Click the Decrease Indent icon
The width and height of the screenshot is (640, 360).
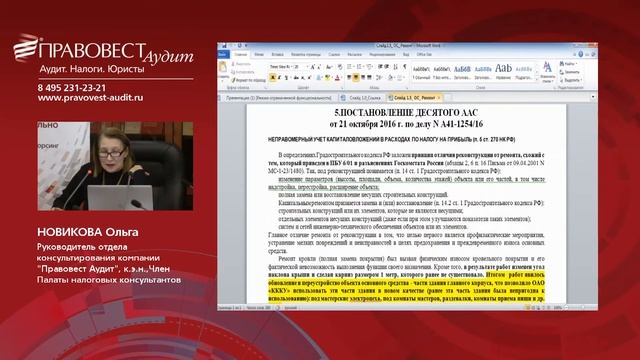(380, 67)
